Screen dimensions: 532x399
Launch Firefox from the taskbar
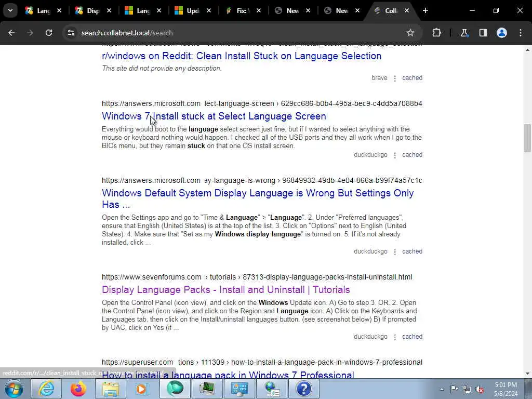[78, 389]
